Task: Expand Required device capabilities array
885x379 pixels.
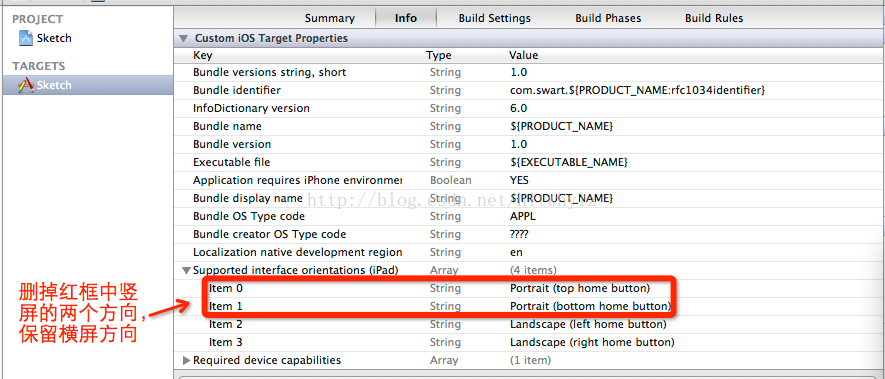Action: 187,360
